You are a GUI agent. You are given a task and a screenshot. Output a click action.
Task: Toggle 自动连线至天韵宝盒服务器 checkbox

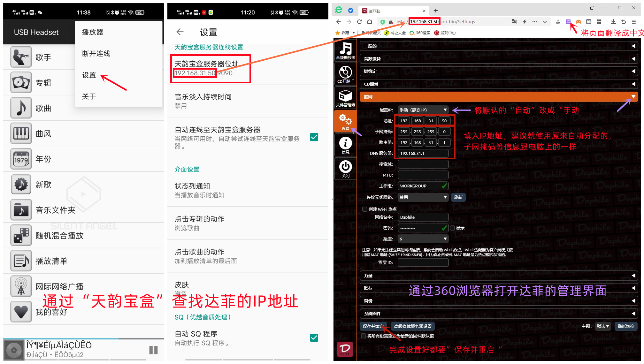(314, 137)
